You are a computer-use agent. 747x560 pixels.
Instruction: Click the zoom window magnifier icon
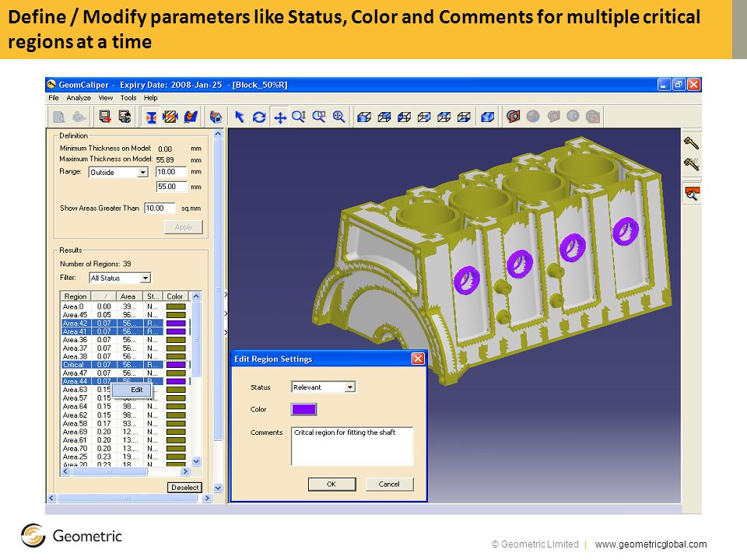319,116
